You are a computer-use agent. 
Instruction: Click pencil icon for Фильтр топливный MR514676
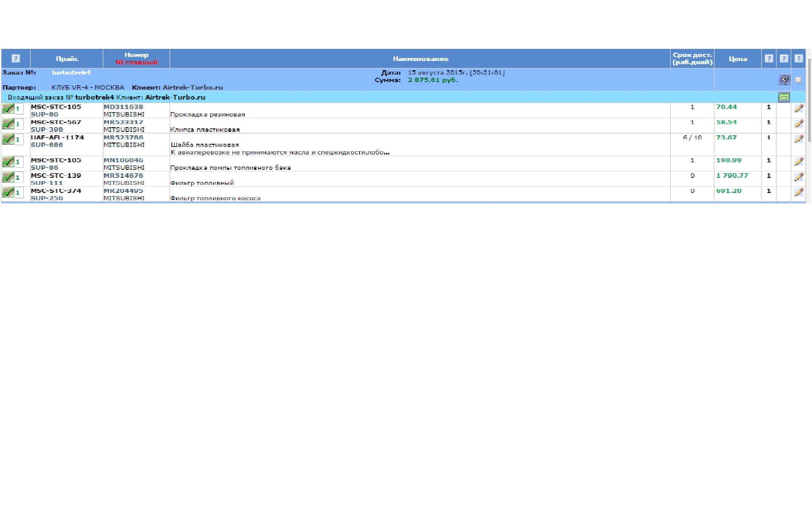coord(799,177)
